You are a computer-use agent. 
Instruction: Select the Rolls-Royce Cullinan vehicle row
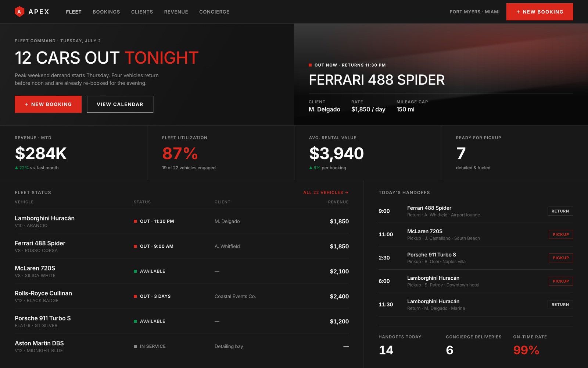[182, 296]
